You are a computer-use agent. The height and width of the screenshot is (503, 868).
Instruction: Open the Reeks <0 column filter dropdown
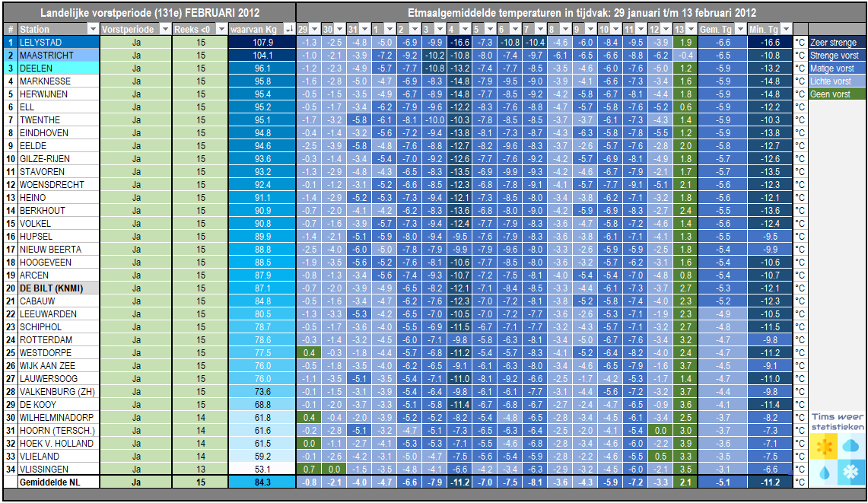pyautogui.click(x=221, y=30)
